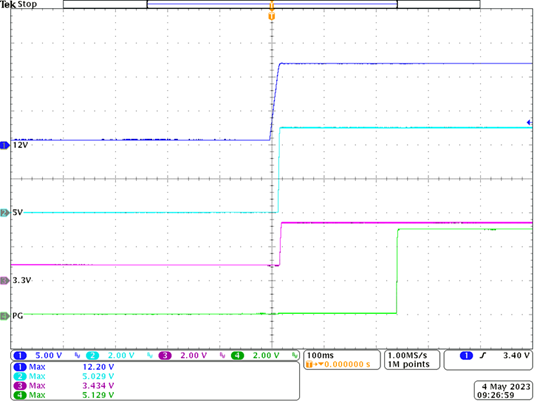This screenshot has height=401, width=534.
Task: Click the channel 3 ground marker labeled 3.3V
Action: [x=5, y=281]
